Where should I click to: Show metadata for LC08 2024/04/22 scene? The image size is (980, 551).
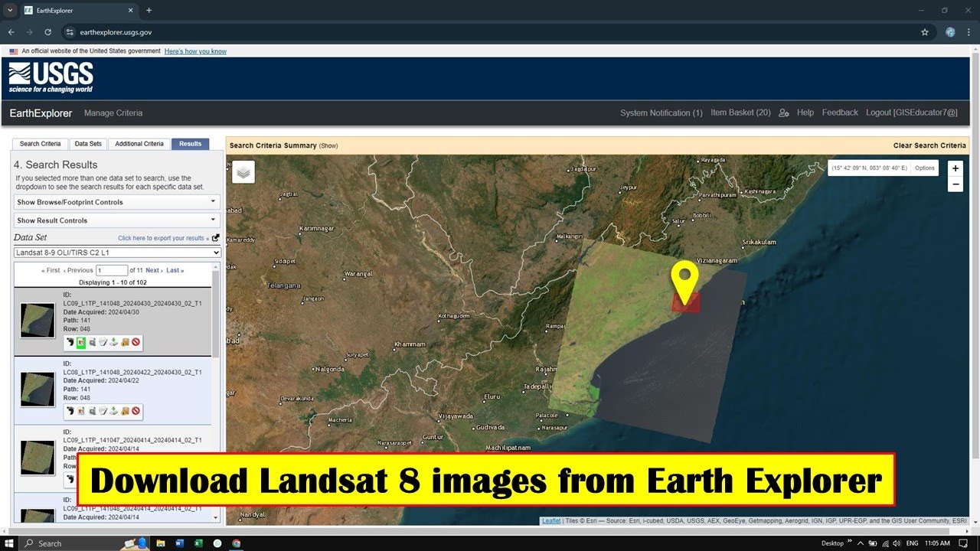[x=103, y=411]
